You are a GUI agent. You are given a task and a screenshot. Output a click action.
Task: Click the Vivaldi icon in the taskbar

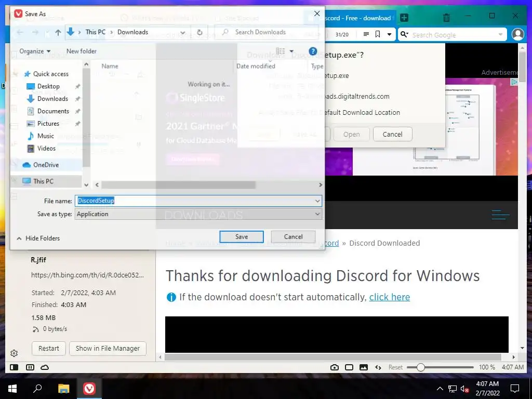click(89, 389)
